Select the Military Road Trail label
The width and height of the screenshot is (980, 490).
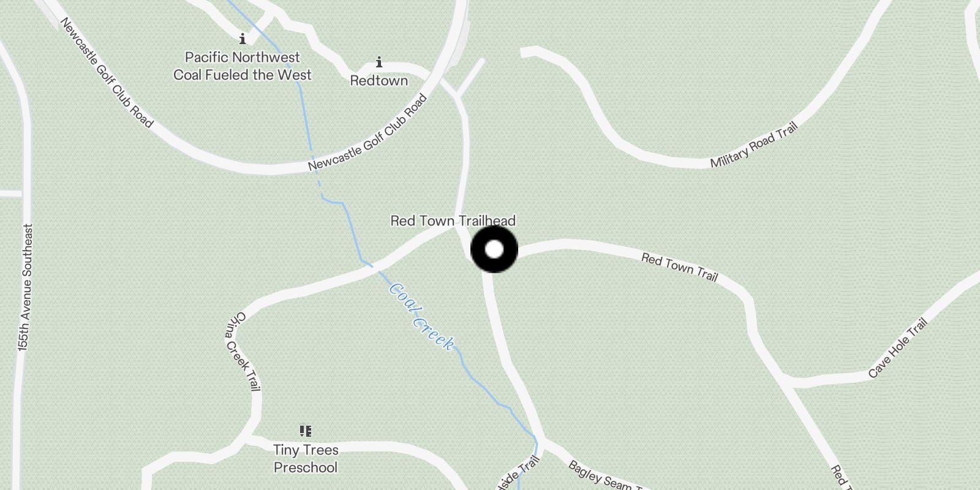coord(754,145)
